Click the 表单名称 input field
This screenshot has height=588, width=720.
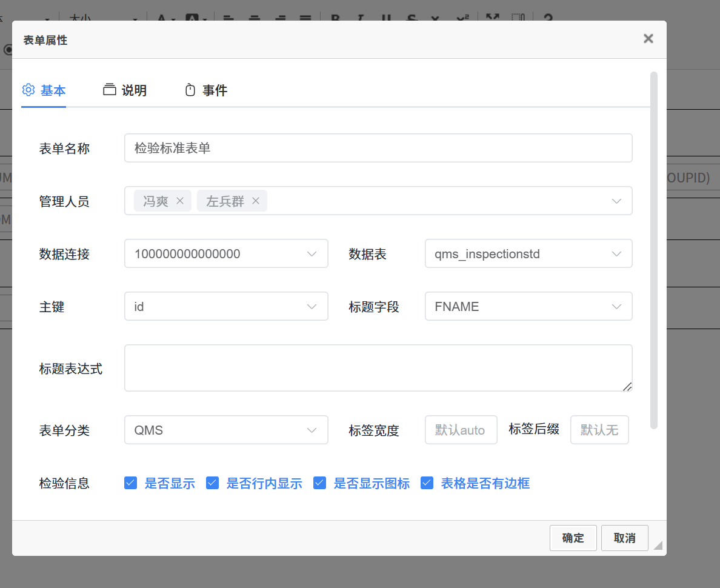[x=378, y=148]
